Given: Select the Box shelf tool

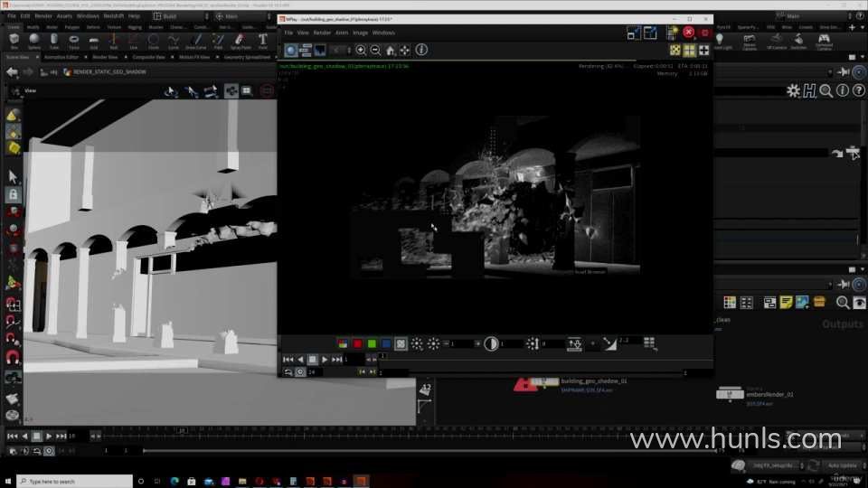Looking at the screenshot, I should coord(14,40).
